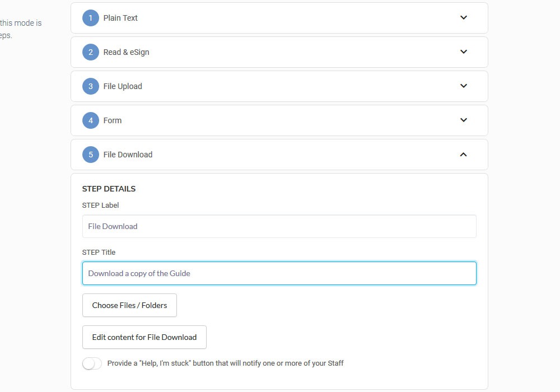Open the File Upload step header
This screenshot has height=392, width=560.
click(123, 86)
